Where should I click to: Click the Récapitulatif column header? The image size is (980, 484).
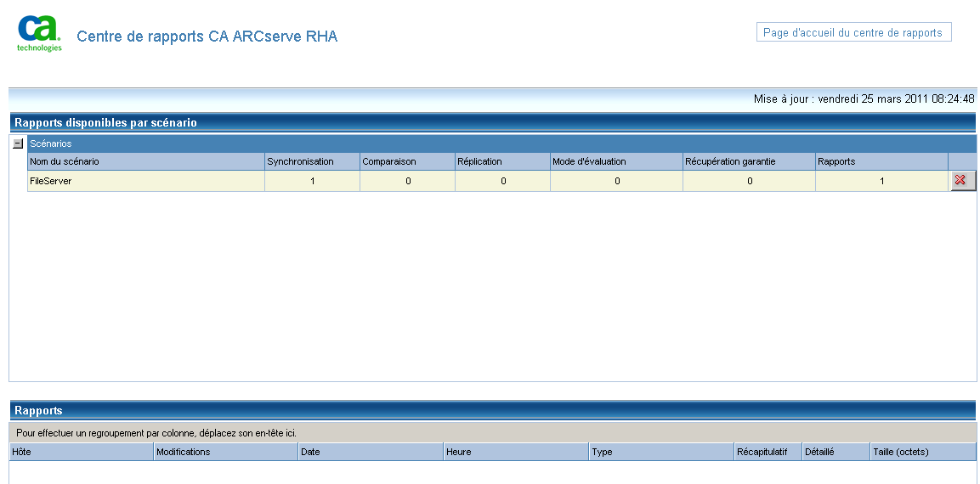click(x=768, y=452)
